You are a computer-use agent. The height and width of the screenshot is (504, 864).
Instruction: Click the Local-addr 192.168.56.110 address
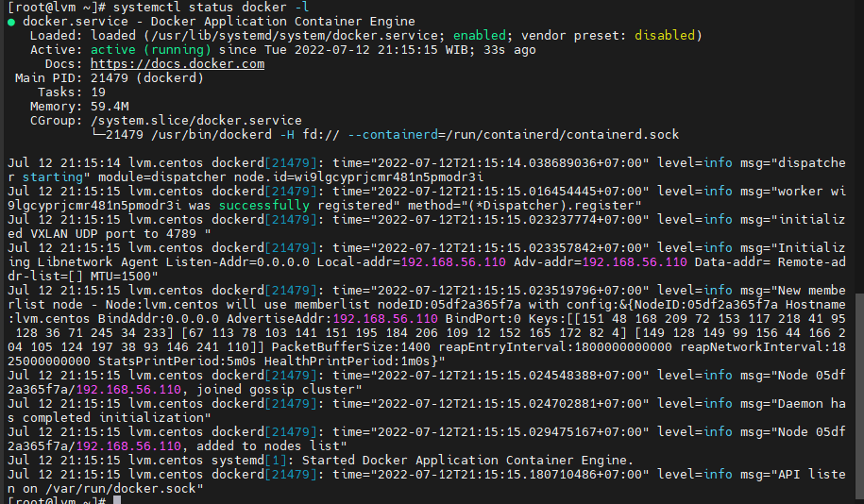453,262
